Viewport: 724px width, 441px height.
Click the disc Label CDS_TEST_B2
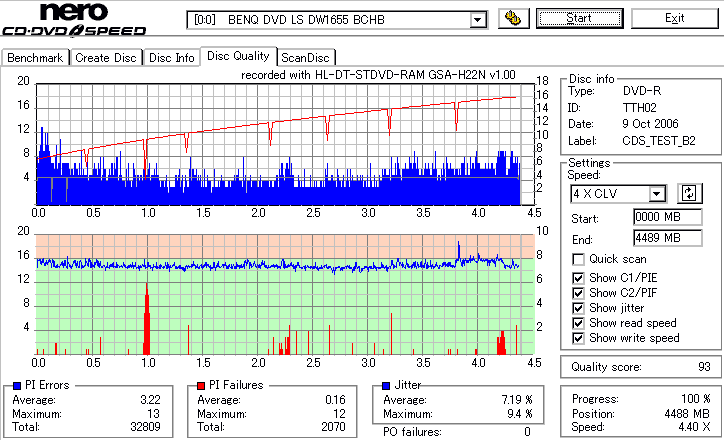click(659, 140)
